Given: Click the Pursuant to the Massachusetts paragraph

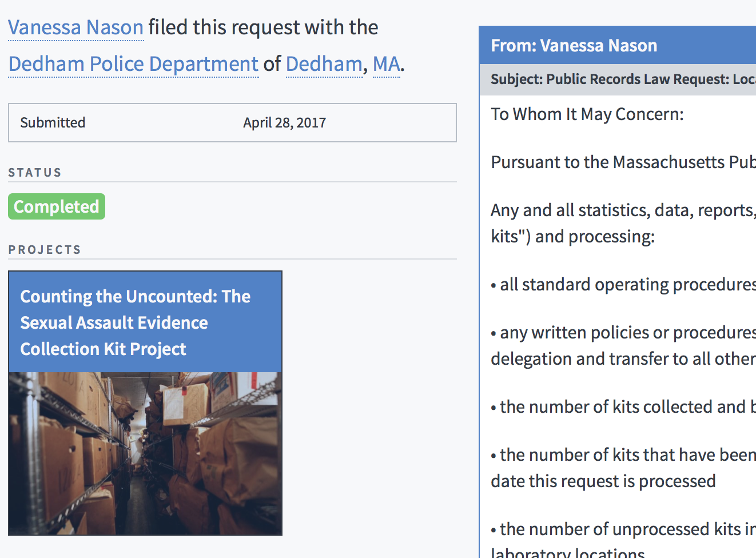Looking at the screenshot, I should tap(623, 162).
